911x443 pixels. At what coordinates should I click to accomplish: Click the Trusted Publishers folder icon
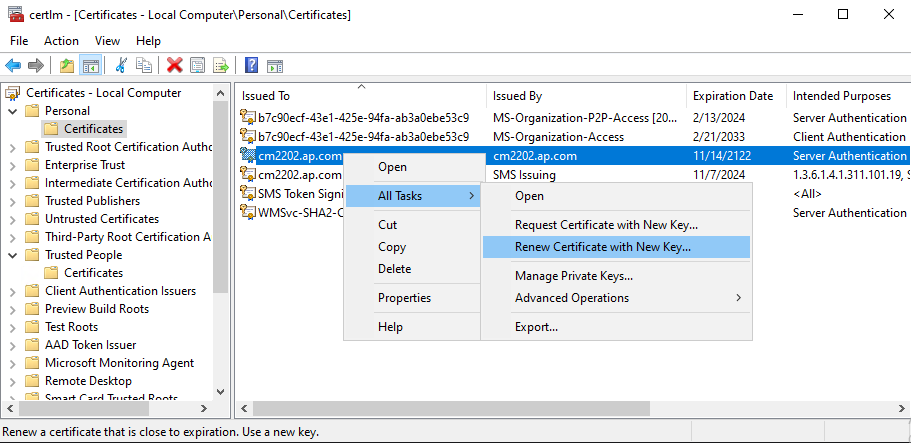pyautogui.click(x=32, y=201)
